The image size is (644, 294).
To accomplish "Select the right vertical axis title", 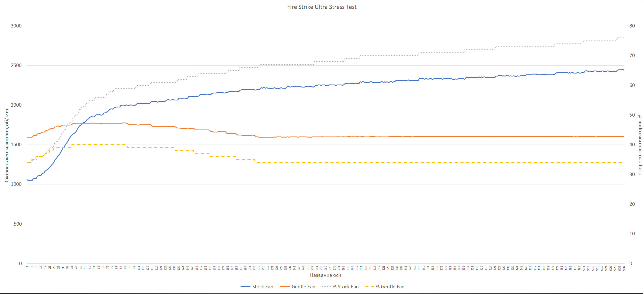I will click(x=640, y=145).
